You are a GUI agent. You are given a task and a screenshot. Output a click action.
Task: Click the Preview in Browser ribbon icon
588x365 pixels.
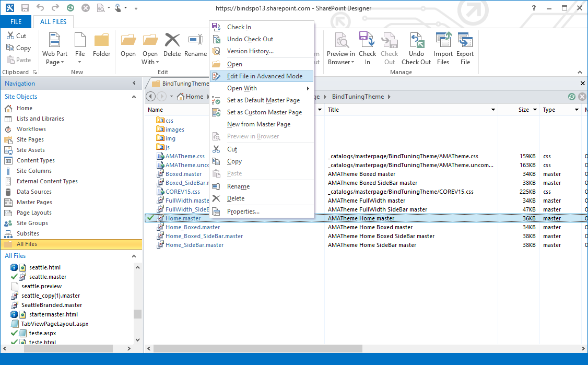341,40
